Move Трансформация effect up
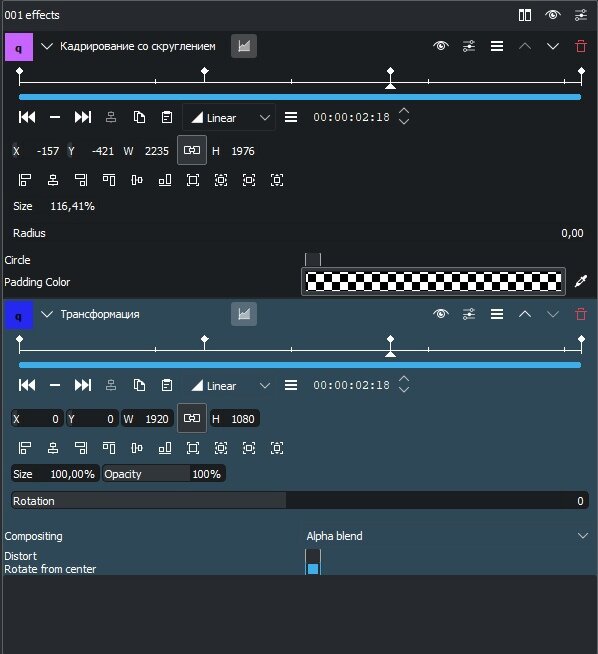The height and width of the screenshot is (654, 598). [525, 314]
